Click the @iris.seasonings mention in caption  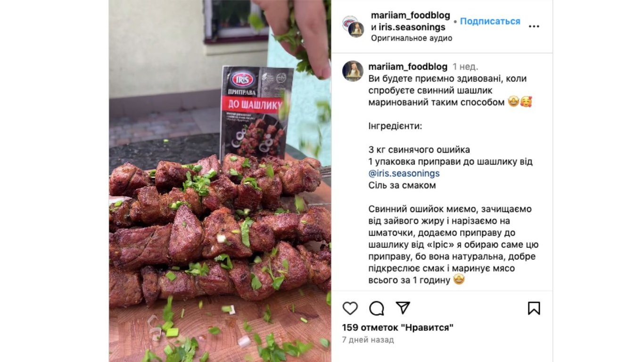[404, 173]
